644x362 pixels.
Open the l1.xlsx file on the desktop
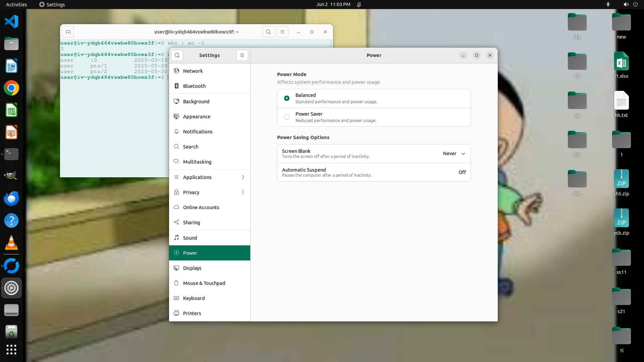coord(621,62)
